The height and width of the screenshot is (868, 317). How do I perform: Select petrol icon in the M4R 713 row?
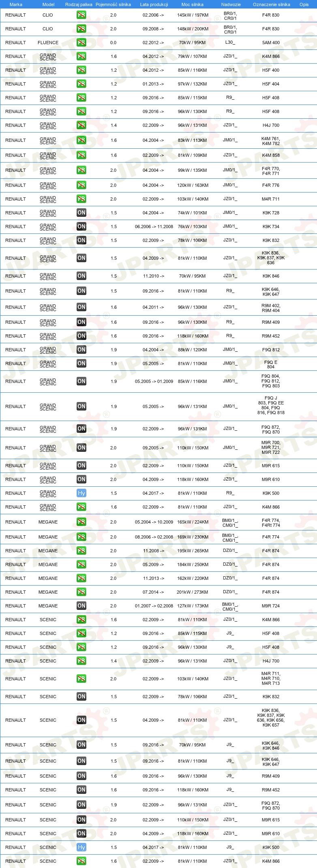(81, 679)
